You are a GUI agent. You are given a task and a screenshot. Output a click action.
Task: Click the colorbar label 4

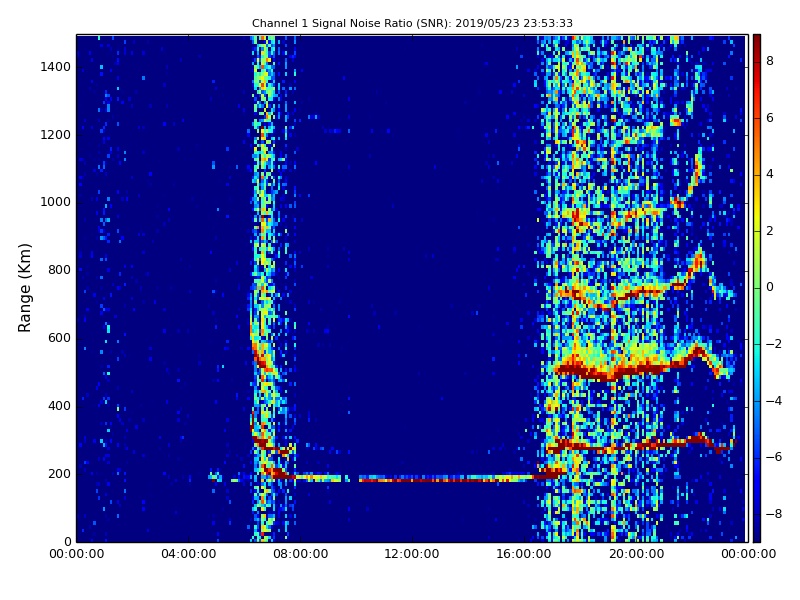pyautogui.click(x=770, y=174)
